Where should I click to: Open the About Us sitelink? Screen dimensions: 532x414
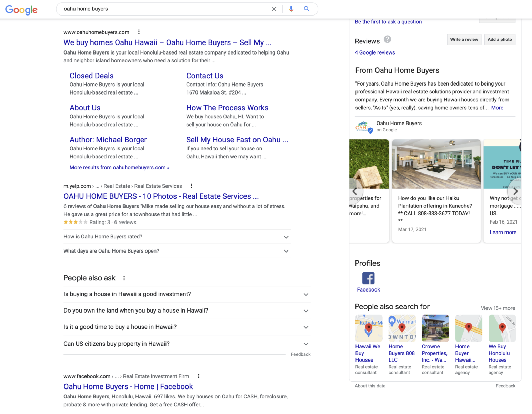85,108
